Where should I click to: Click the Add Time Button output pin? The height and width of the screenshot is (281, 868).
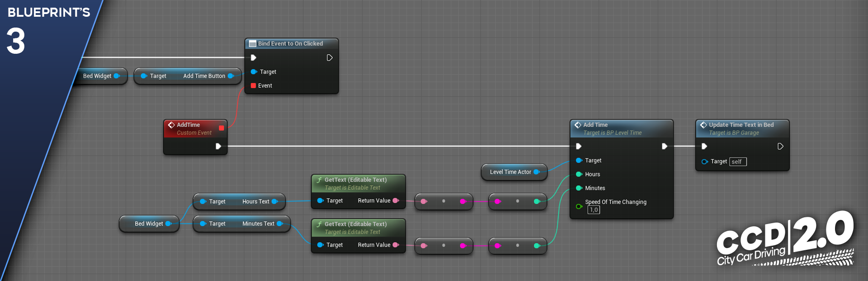[231, 76]
